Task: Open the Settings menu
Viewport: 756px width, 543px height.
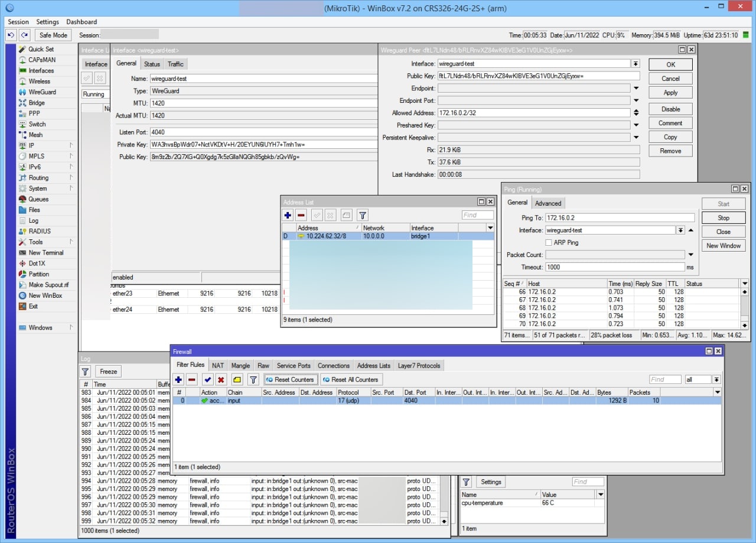Action: click(x=47, y=22)
